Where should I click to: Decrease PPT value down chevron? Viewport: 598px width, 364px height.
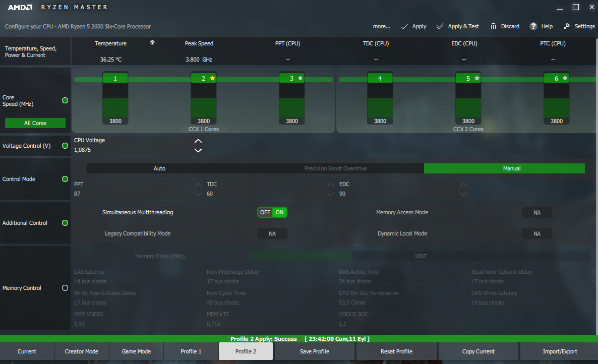[x=198, y=194]
